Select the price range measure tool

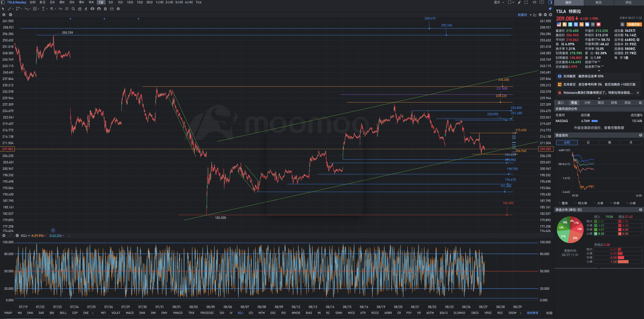43,9
